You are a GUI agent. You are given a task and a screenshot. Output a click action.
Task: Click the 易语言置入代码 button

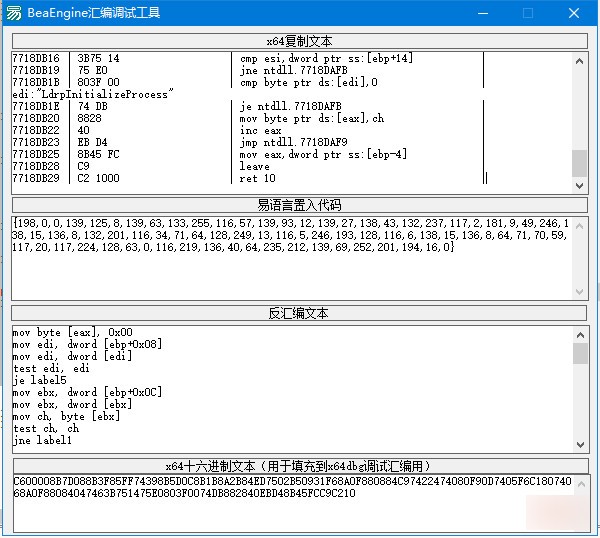click(300, 205)
